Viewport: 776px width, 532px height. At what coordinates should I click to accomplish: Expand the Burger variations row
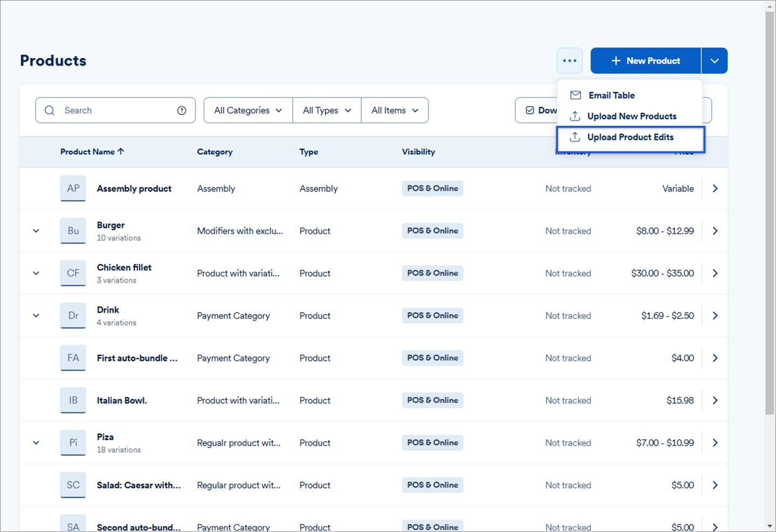coord(36,230)
